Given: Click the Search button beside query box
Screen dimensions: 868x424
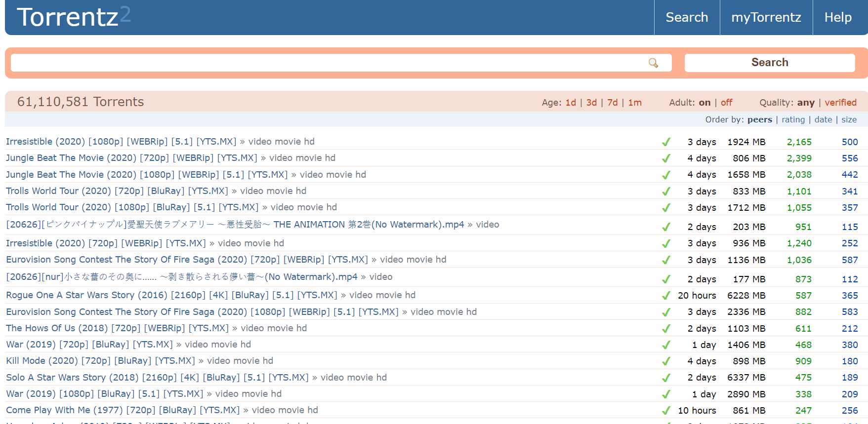Looking at the screenshot, I should (x=770, y=63).
